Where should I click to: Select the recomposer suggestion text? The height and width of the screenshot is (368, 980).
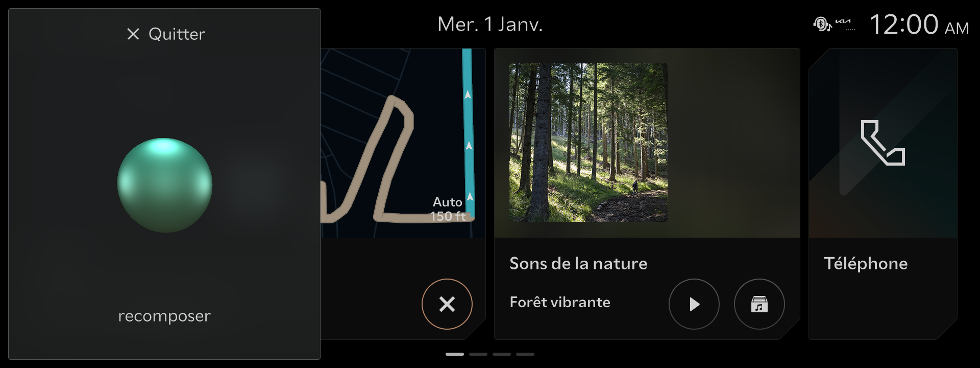(164, 316)
